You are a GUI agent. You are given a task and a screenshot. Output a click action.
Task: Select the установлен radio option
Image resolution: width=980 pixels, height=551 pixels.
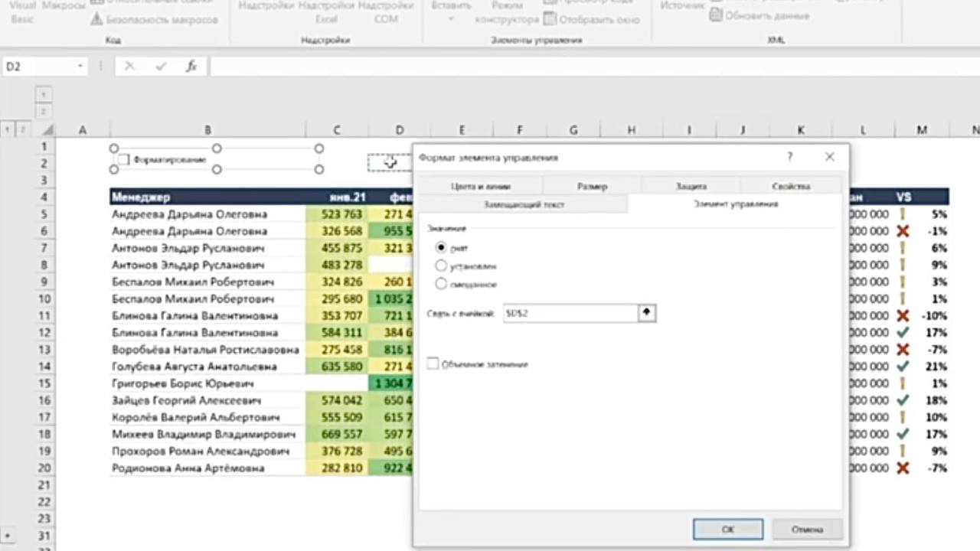(440, 266)
